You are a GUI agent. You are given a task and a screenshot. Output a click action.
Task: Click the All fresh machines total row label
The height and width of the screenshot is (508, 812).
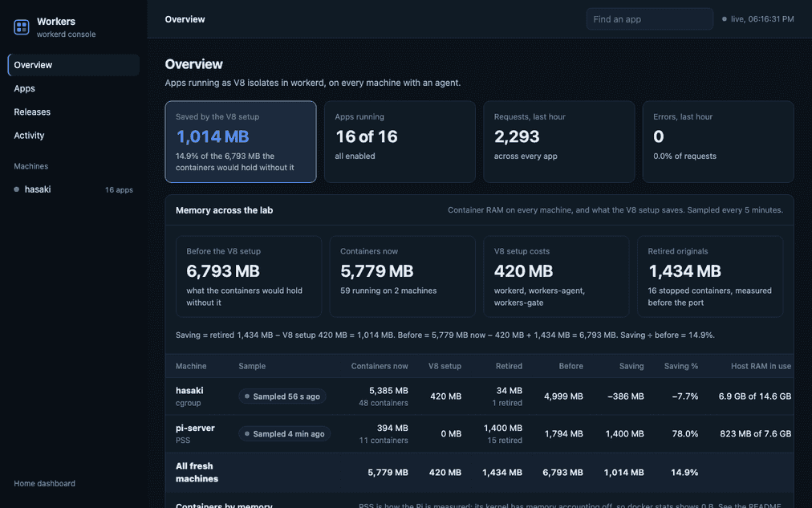click(x=197, y=472)
